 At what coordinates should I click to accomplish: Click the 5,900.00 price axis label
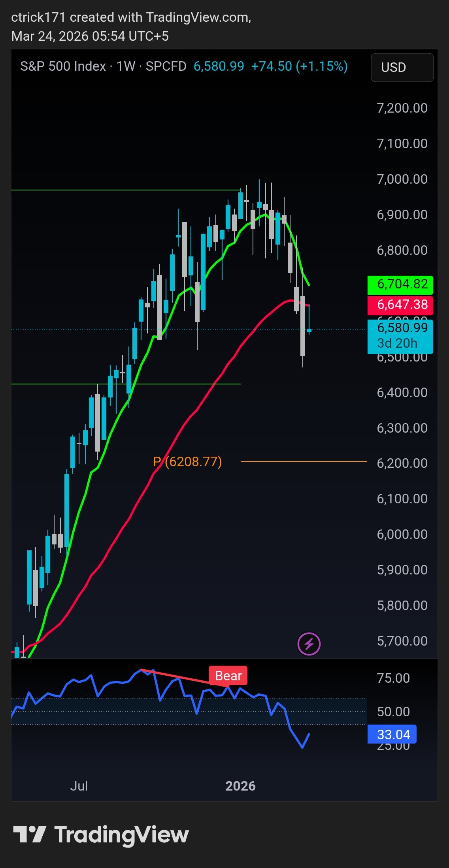402,570
